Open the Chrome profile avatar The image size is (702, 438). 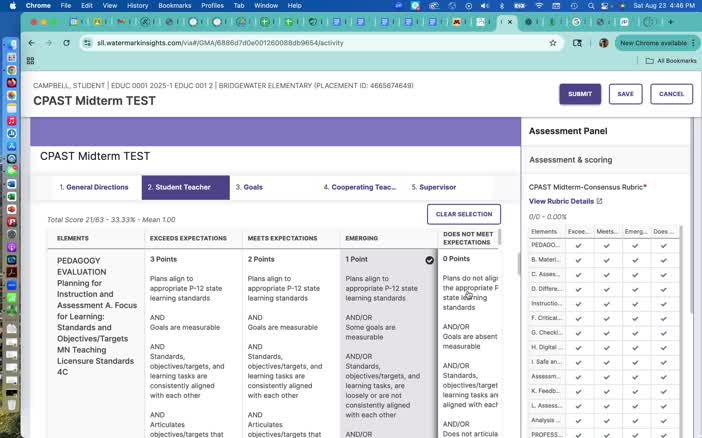point(604,43)
